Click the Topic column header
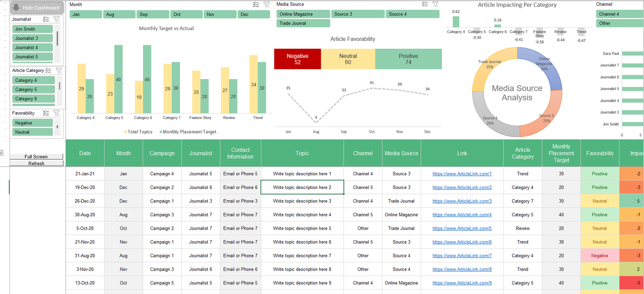 tap(302, 153)
